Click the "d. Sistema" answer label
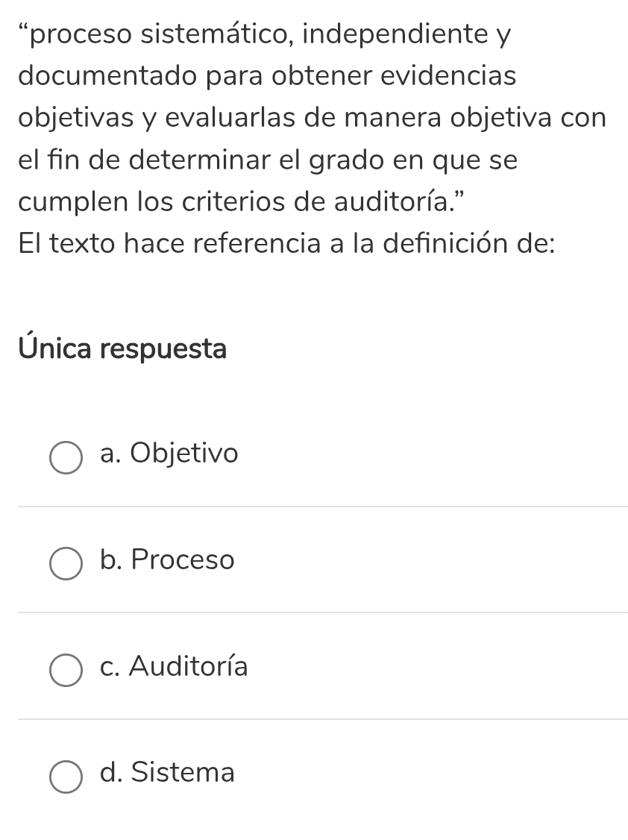628x840 pixels. coord(167,772)
